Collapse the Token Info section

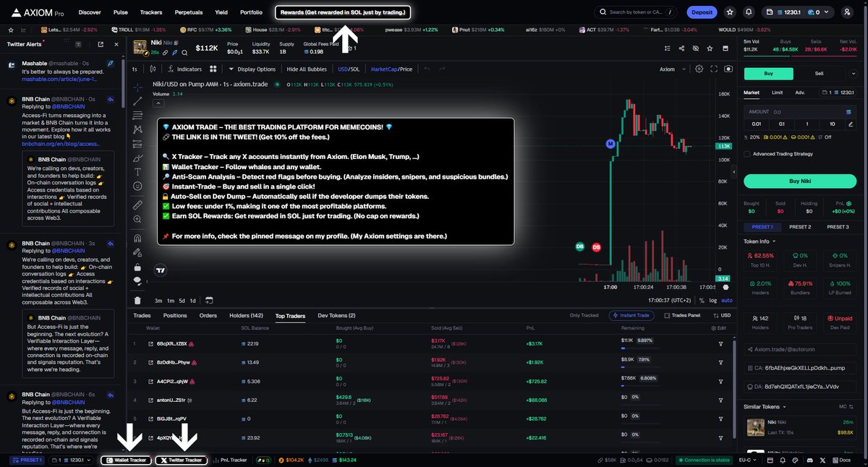tap(761, 241)
